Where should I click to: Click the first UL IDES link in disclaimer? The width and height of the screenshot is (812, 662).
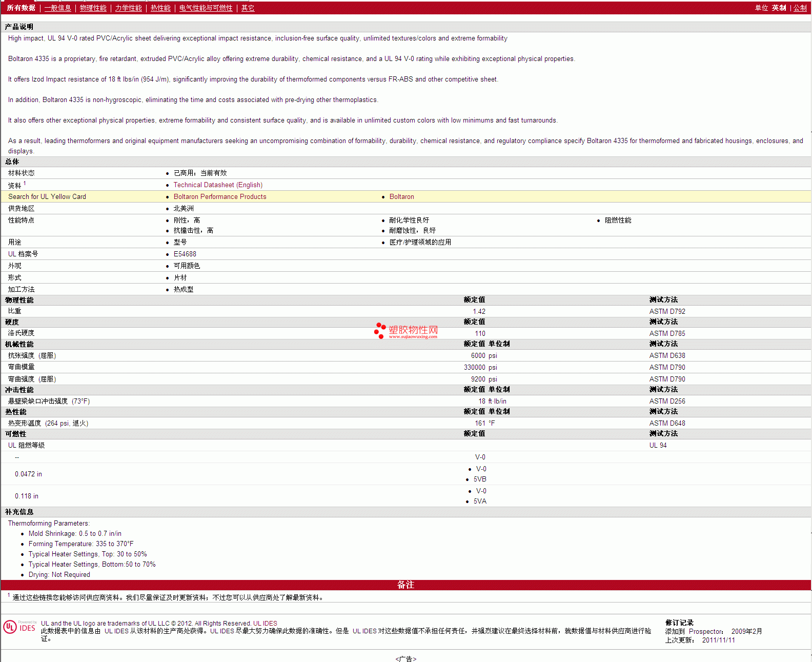[x=116, y=631]
